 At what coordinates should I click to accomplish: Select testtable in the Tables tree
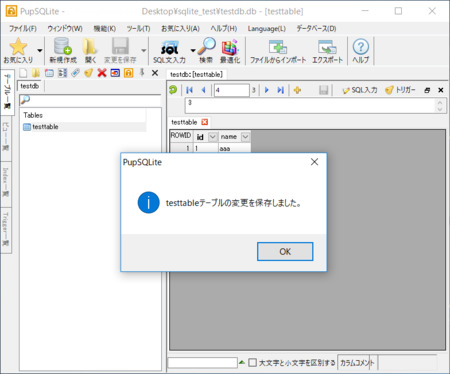(x=45, y=127)
